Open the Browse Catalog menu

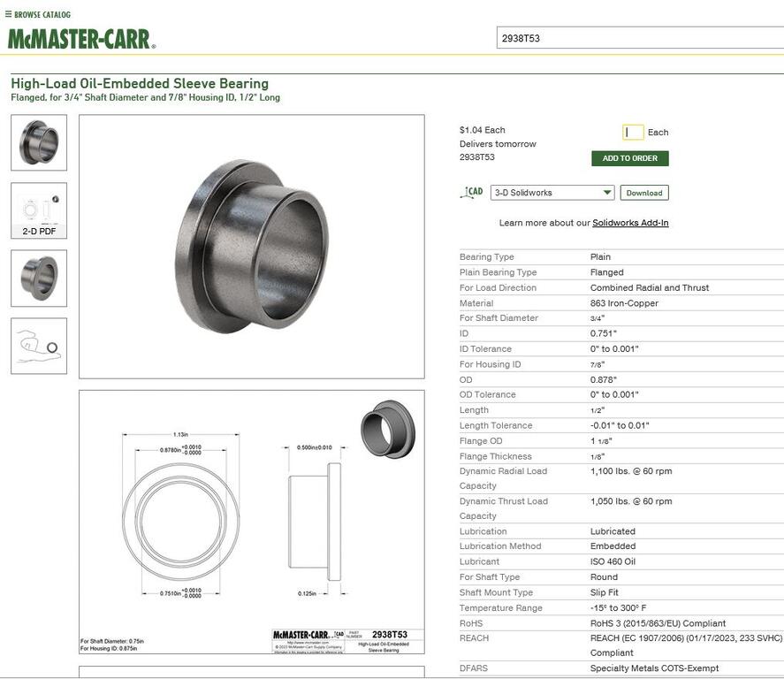click(x=38, y=14)
